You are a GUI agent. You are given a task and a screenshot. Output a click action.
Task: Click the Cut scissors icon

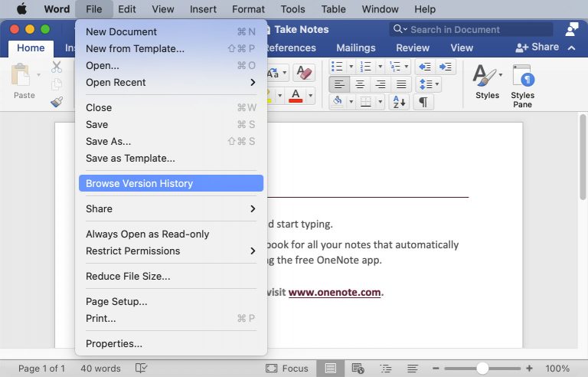pos(56,67)
